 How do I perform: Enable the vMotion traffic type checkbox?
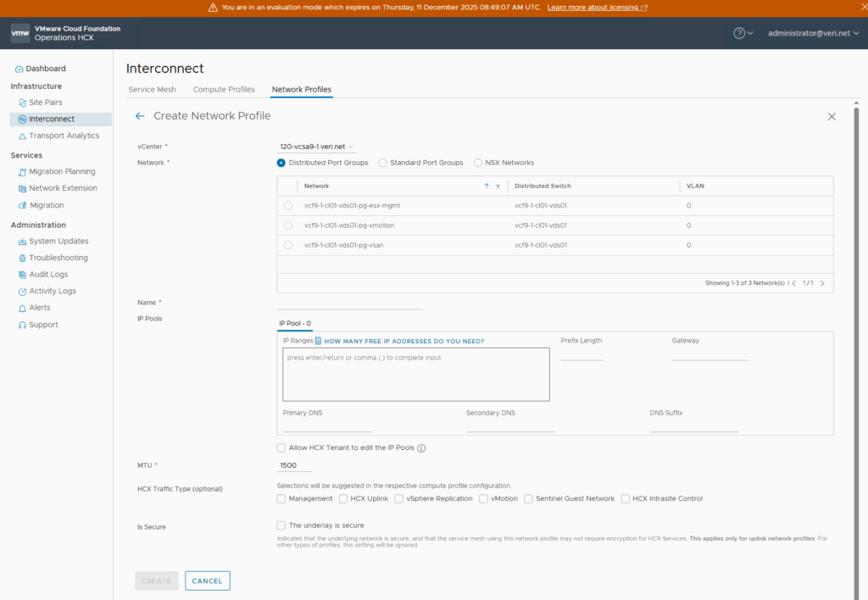484,499
